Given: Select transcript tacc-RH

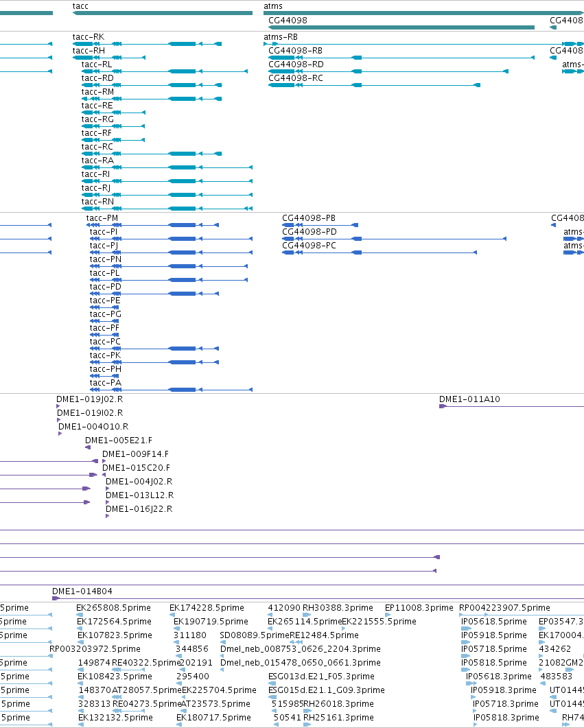Looking at the screenshot, I should click(89, 51).
